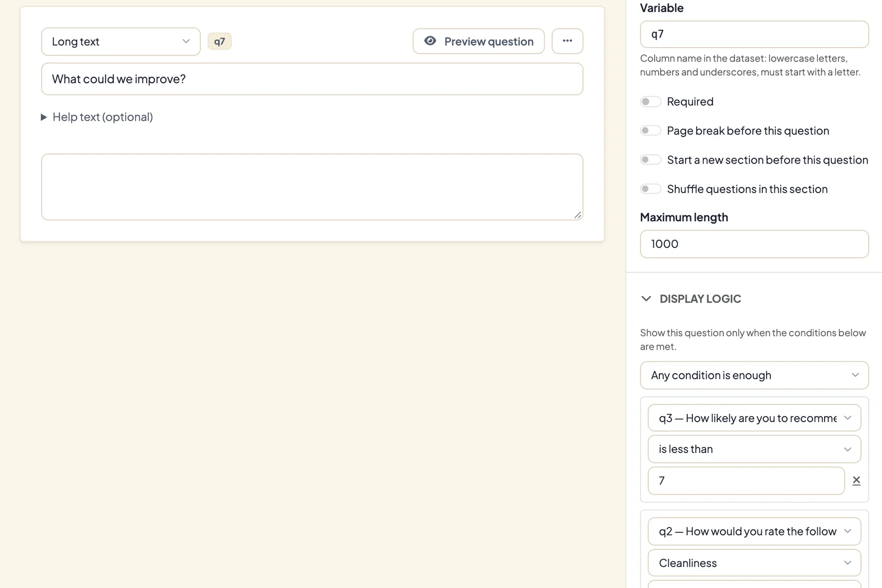
Task: Open the Long text question type dropdown
Action: [121, 41]
